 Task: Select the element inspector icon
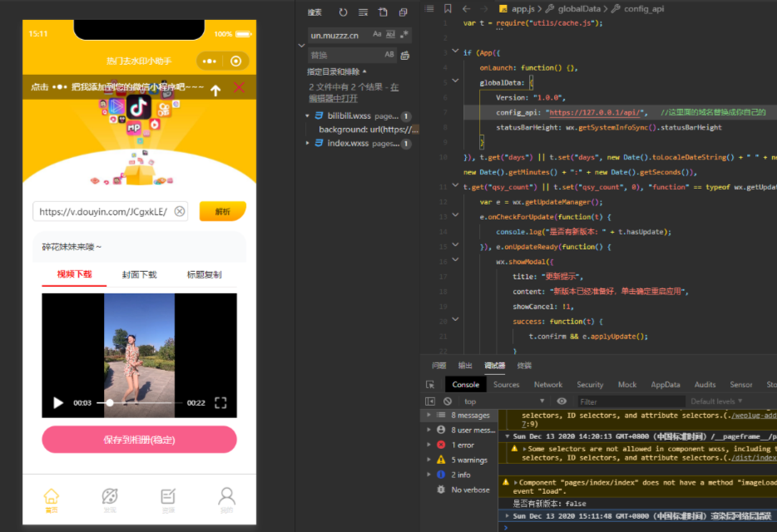[430, 384]
